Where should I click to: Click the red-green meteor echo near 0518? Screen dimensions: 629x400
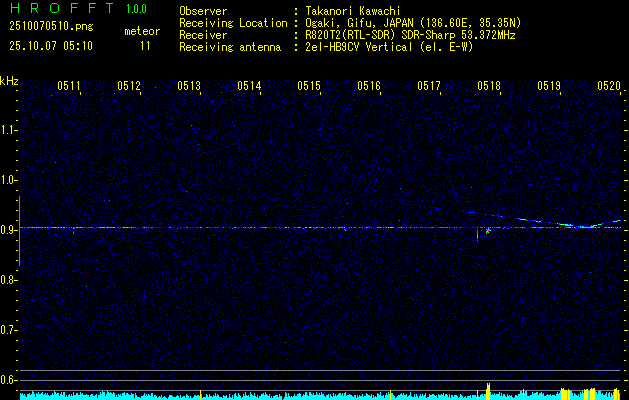488,231
